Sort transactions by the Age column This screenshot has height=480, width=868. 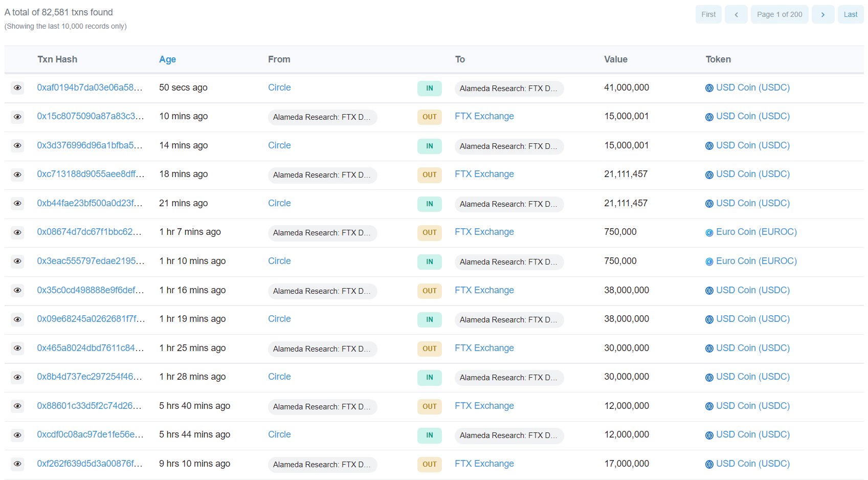click(167, 59)
